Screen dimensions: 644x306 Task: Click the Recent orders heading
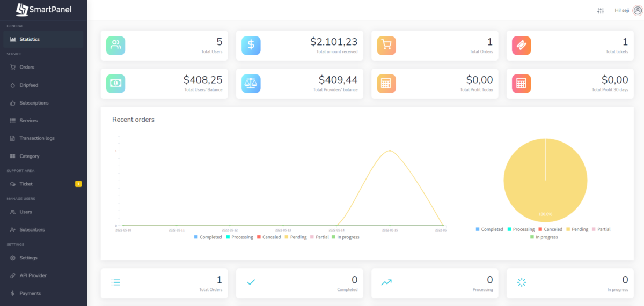[x=133, y=120]
